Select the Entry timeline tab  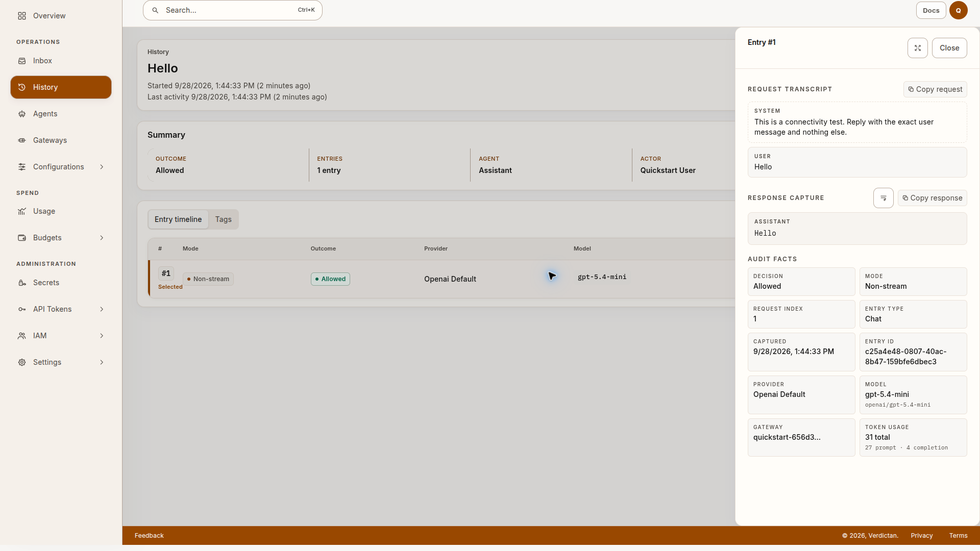click(x=178, y=219)
